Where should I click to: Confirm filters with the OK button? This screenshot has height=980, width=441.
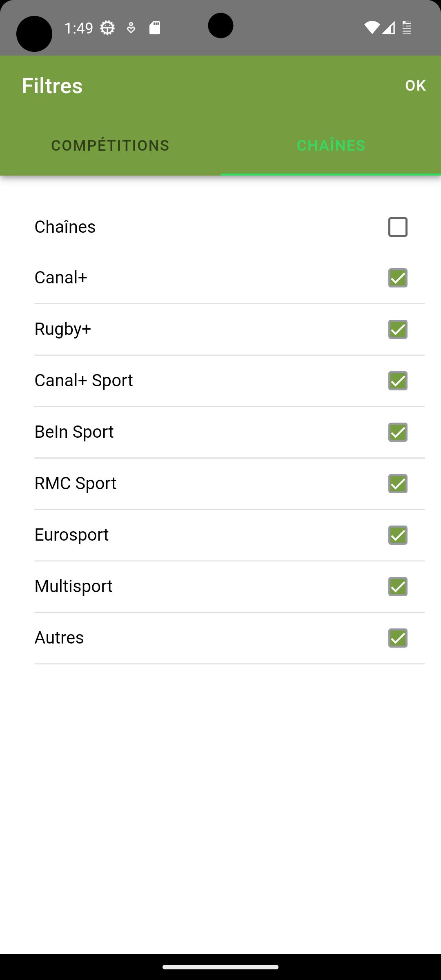[415, 85]
